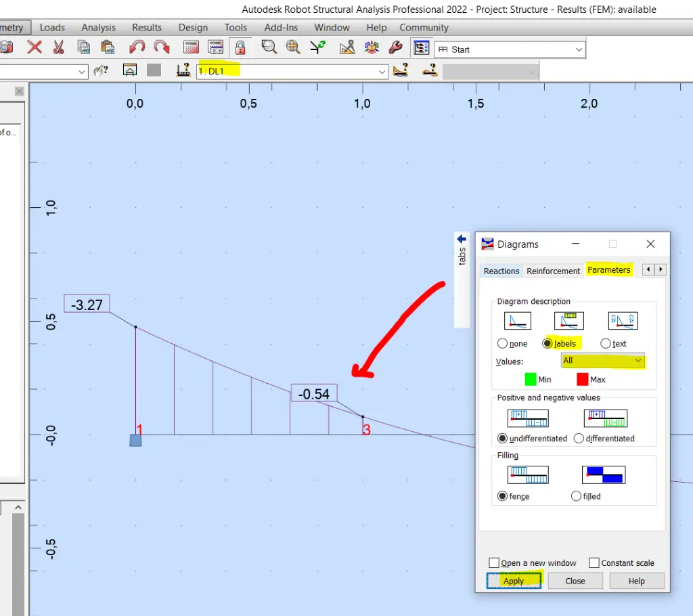Close the left panel with its X
The height and width of the screenshot is (616, 693).
click(19, 91)
